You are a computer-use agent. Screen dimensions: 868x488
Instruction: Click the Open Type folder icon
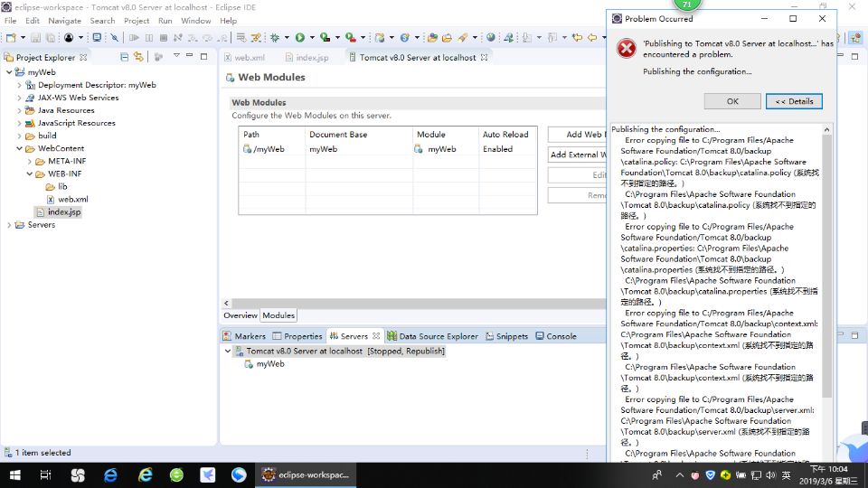pos(432,38)
